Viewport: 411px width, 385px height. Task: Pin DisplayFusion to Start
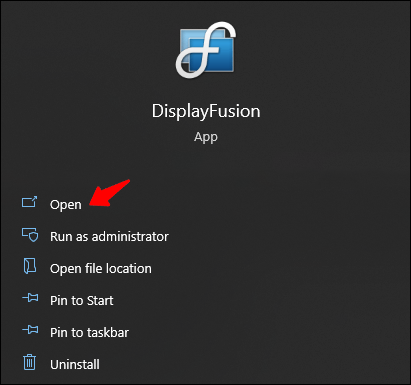[x=82, y=301]
